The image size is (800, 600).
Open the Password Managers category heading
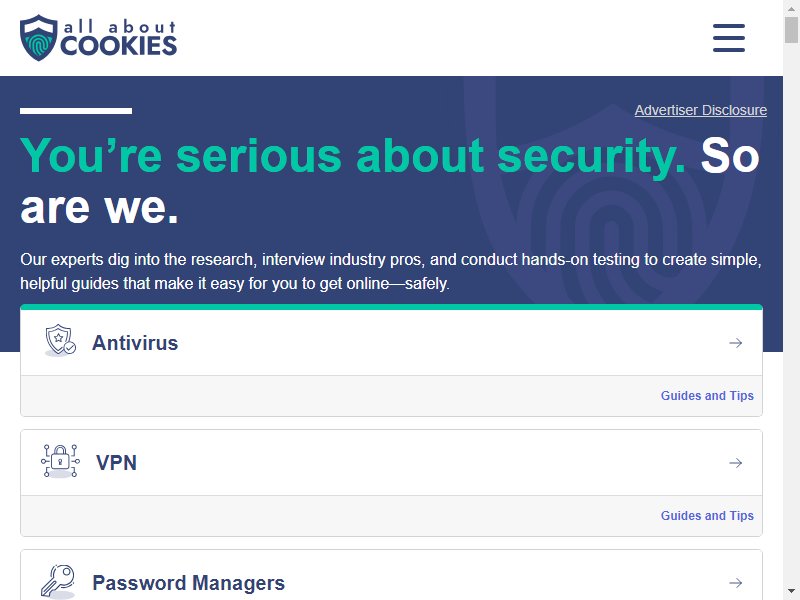(188, 583)
